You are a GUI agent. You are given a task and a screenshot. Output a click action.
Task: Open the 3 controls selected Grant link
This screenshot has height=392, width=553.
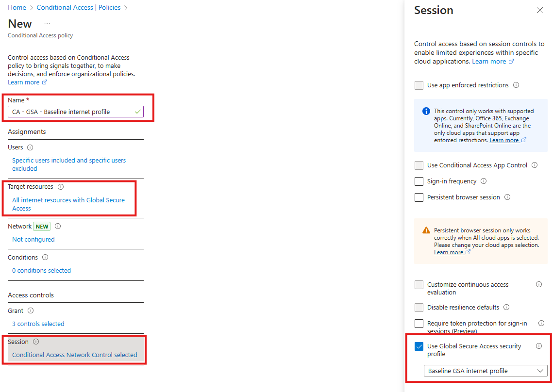pos(38,324)
